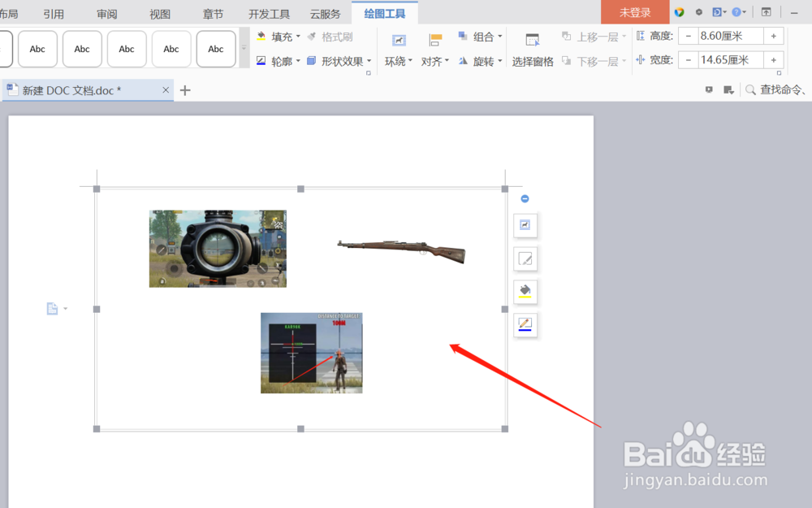Click the collapse ribbon icon in title bar
Viewport: 812px width, 508px height.
tap(766, 12)
